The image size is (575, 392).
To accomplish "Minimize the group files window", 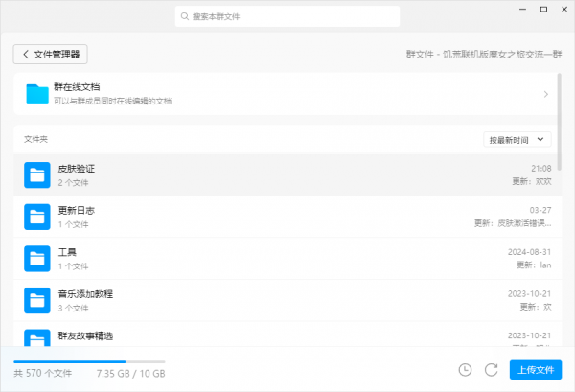I will (523, 9).
